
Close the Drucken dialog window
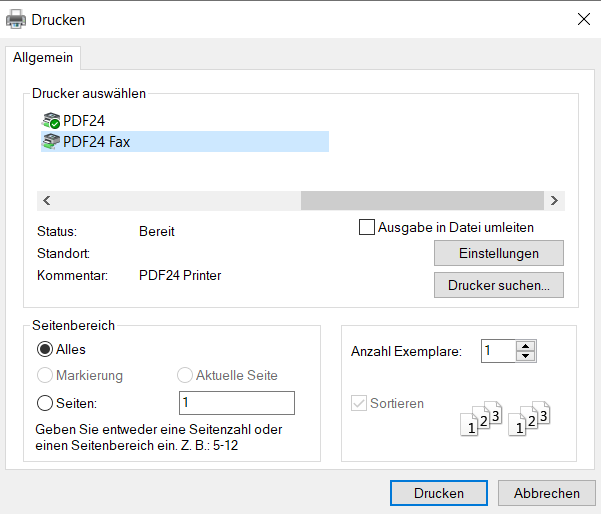[x=584, y=19]
